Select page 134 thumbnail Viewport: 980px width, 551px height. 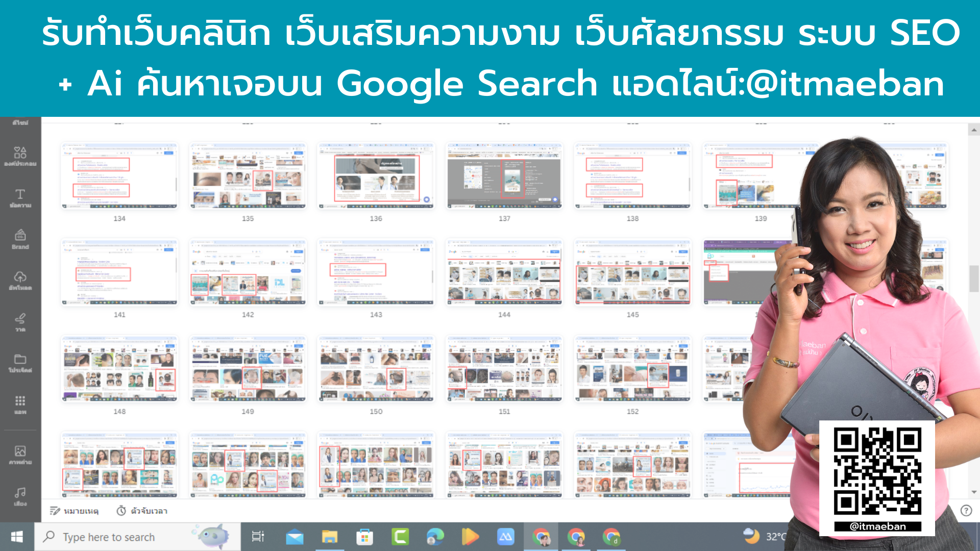[x=119, y=176]
